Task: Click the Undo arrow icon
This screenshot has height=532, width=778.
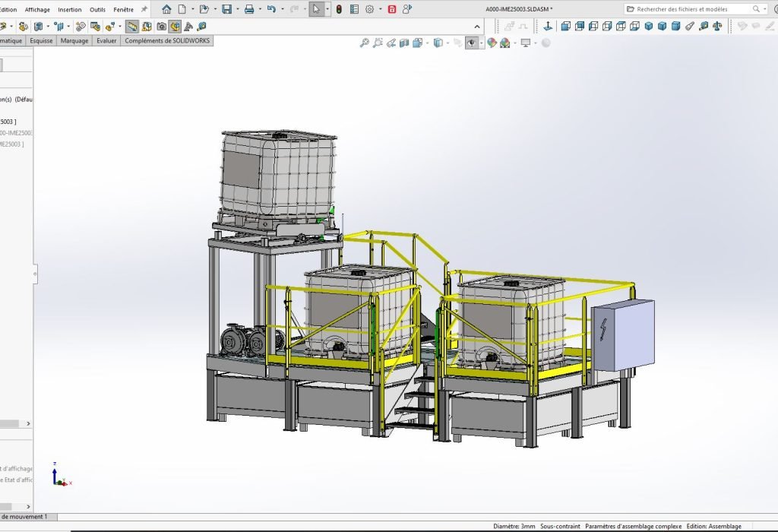Action: tap(271, 9)
